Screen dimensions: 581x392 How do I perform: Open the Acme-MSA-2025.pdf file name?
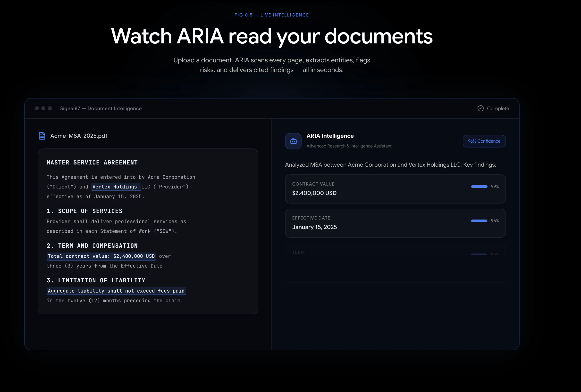tap(78, 136)
